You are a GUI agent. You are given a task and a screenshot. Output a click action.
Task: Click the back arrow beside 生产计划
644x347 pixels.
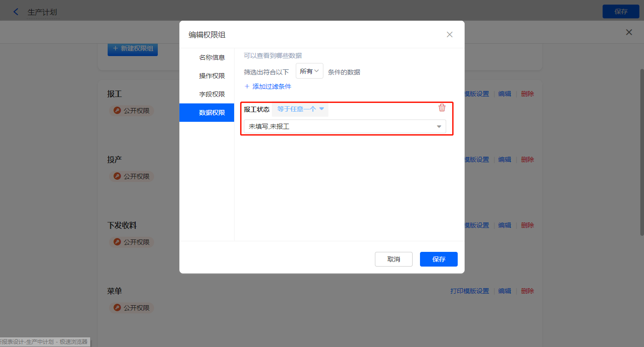click(x=16, y=12)
